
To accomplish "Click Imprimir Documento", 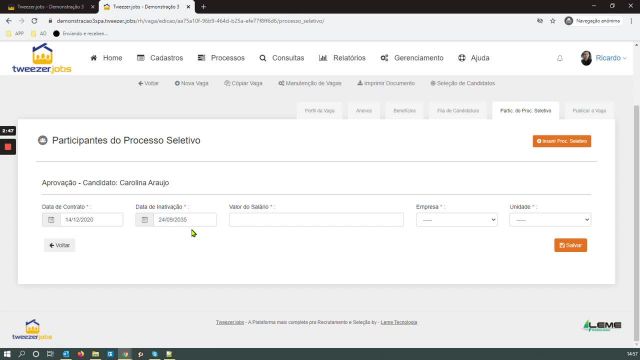I will pos(386,83).
